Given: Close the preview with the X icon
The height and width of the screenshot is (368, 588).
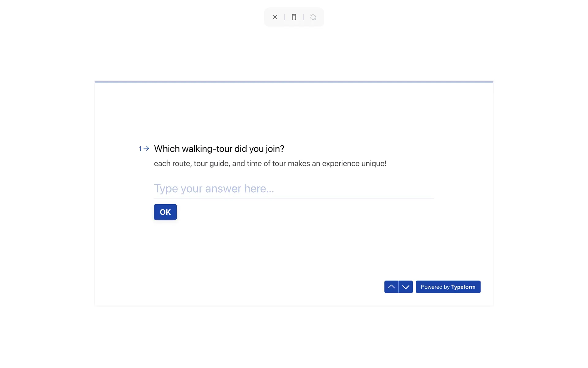Looking at the screenshot, I should [x=275, y=17].
